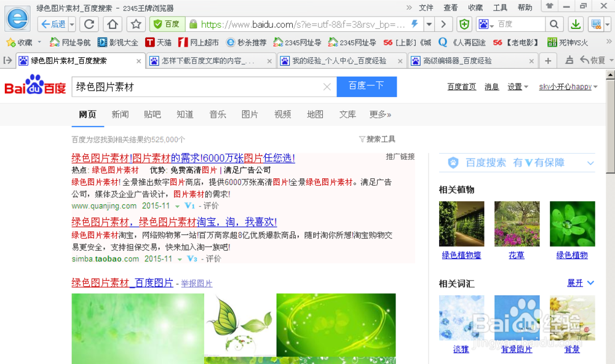Switch to the 图片 search category
The width and height of the screenshot is (615, 364).
[x=250, y=114]
